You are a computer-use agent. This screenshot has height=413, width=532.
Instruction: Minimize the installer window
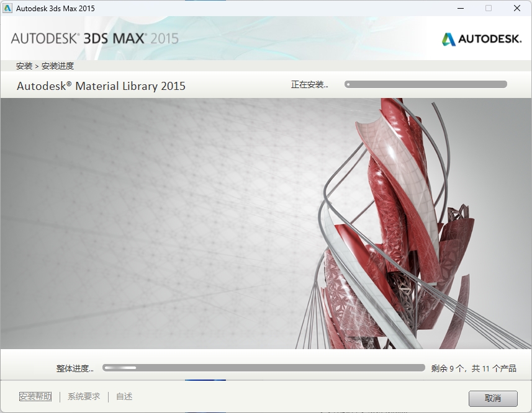click(x=460, y=8)
